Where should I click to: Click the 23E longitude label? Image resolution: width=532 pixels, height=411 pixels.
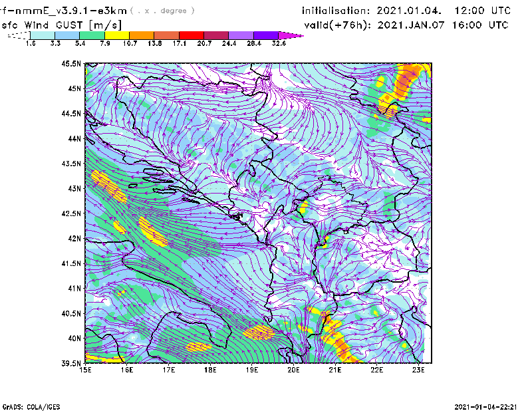[418, 370]
